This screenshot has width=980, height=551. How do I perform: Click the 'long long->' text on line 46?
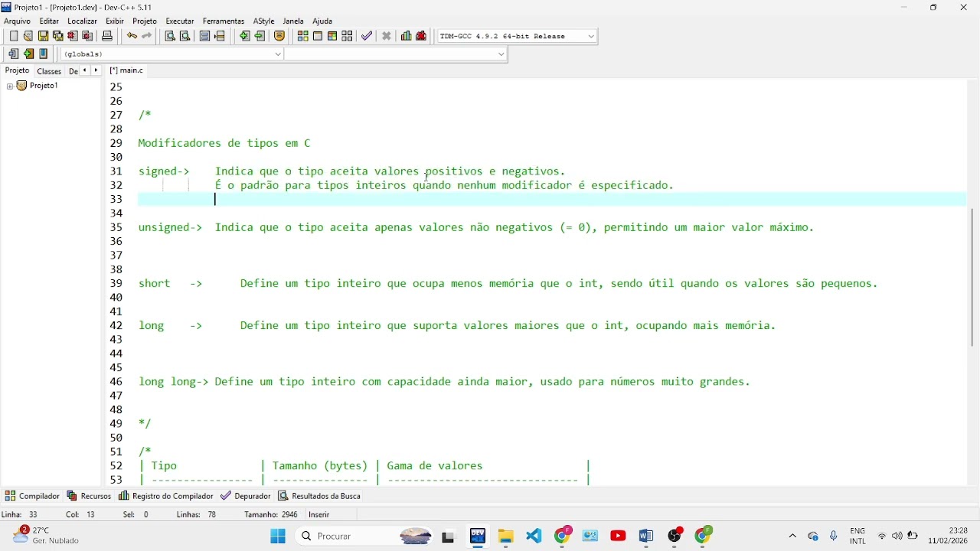tap(173, 381)
